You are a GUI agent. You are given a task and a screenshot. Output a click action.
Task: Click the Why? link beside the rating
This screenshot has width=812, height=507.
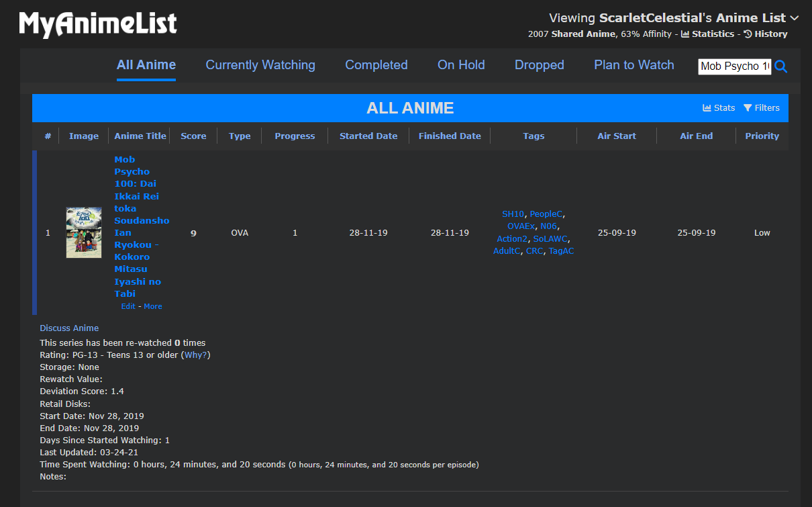tap(196, 355)
